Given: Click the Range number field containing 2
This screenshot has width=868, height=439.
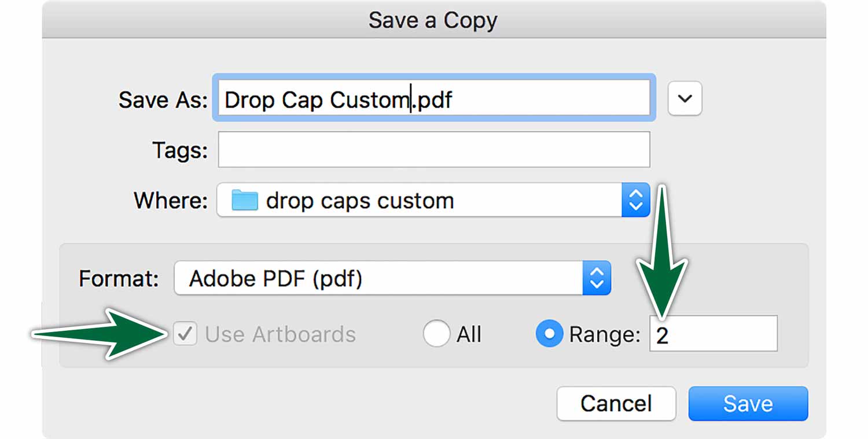Looking at the screenshot, I should tap(713, 333).
